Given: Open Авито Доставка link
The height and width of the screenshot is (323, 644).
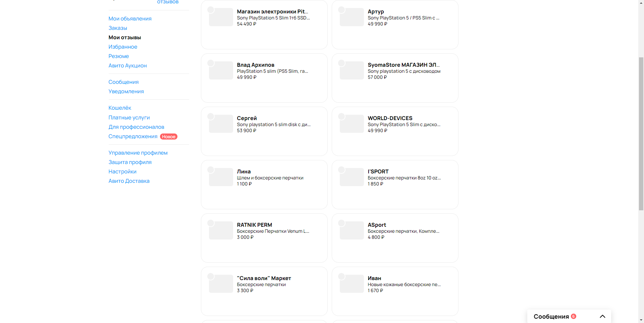Looking at the screenshot, I should (129, 181).
